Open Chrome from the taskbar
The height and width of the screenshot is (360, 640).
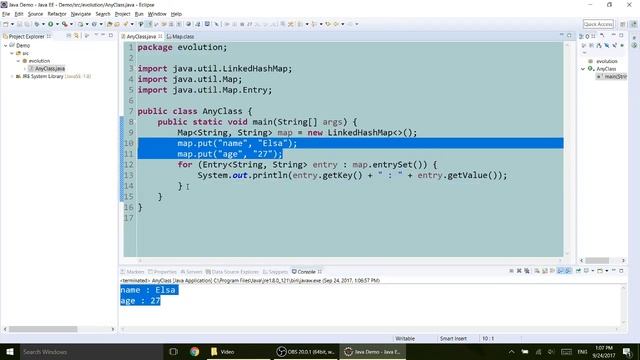pyautogui.click(x=195, y=351)
